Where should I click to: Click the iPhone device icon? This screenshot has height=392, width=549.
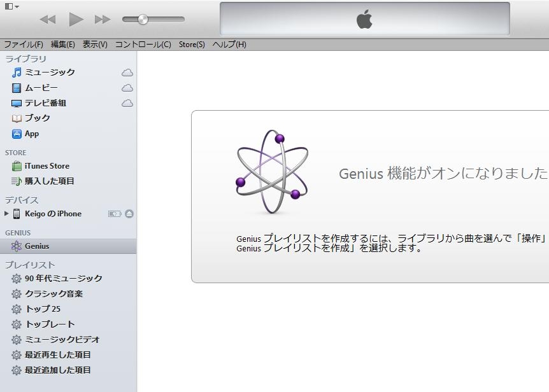pyautogui.click(x=17, y=214)
